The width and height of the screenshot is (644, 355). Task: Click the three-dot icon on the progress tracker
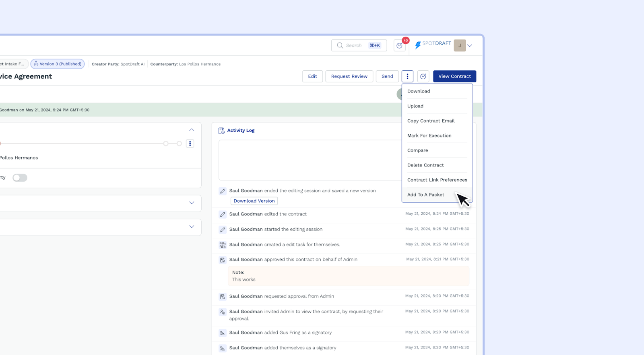coord(190,144)
